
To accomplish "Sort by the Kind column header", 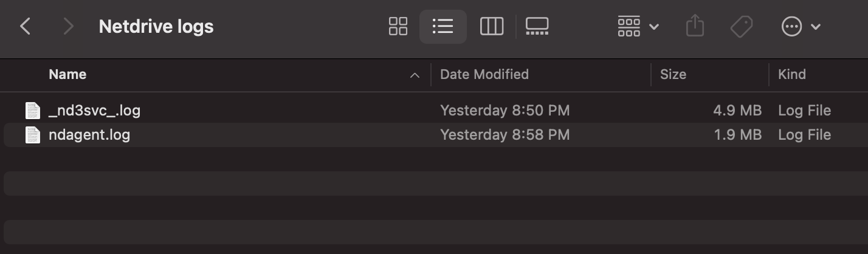I will coord(792,75).
